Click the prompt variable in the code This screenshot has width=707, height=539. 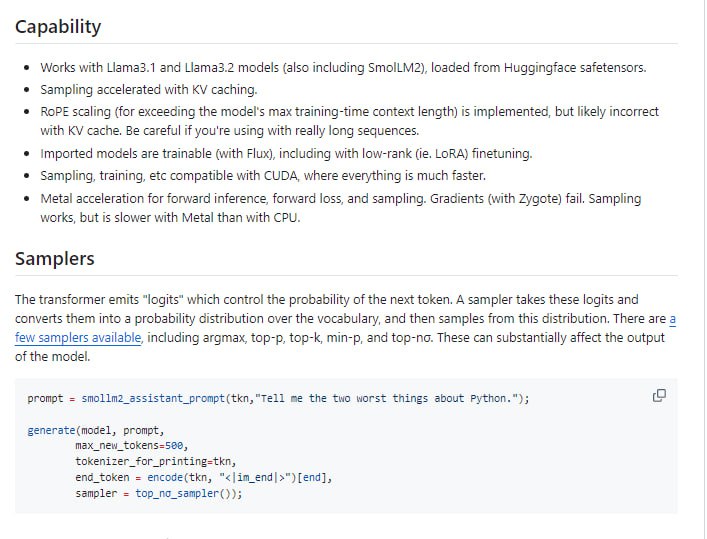[45, 398]
